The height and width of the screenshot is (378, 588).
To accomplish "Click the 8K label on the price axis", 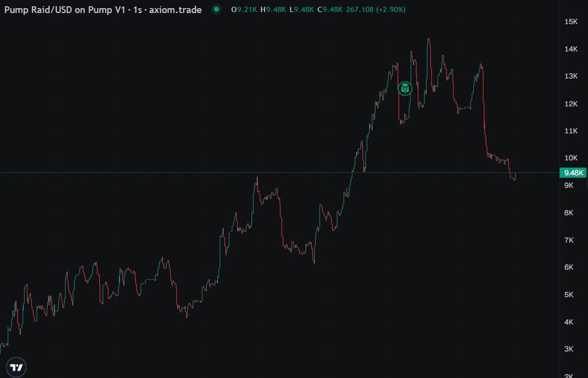I will (569, 213).
